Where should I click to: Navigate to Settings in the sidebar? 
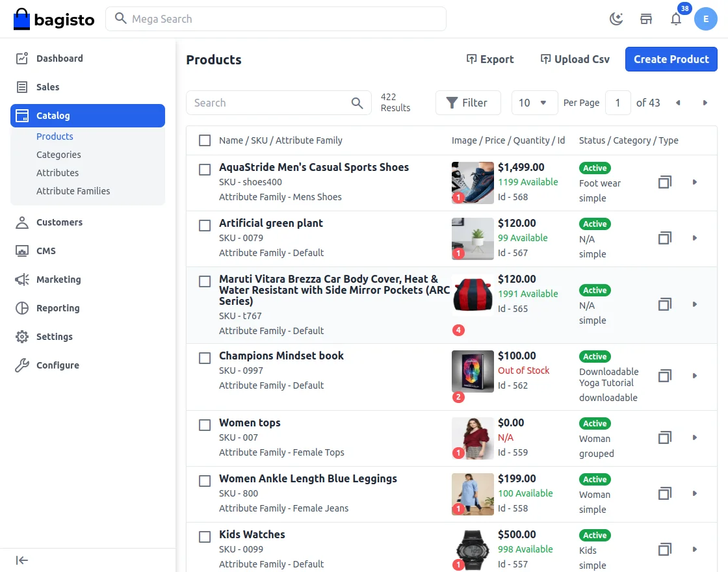pos(54,337)
